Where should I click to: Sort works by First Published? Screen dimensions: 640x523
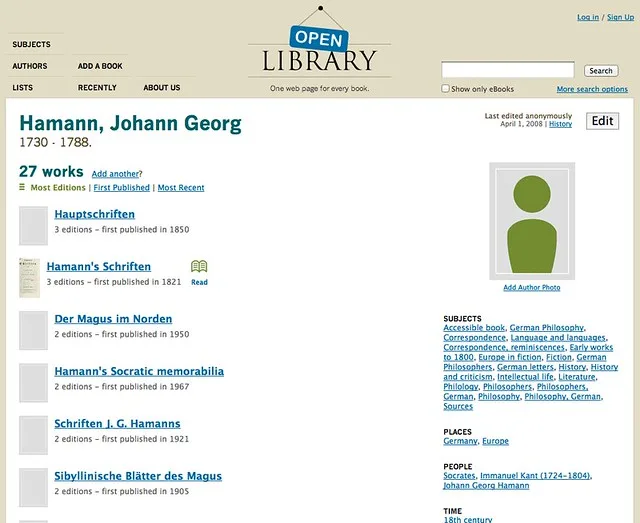[x=122, y=188]
